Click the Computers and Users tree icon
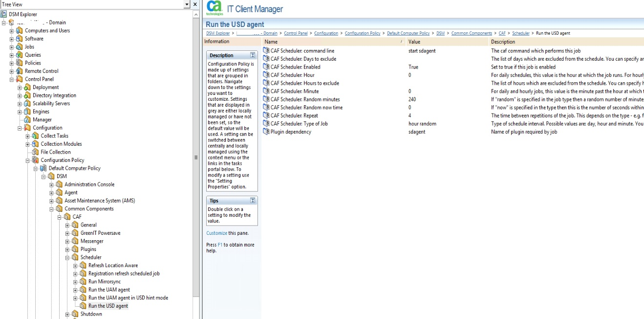Viewport: 644px width, 319px height. point(20,30)
